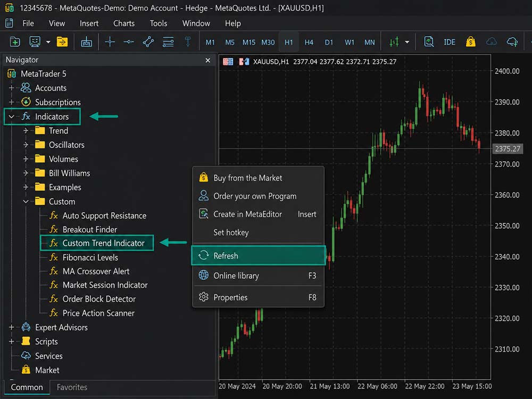Open the Help menu

tap(233, 23)
